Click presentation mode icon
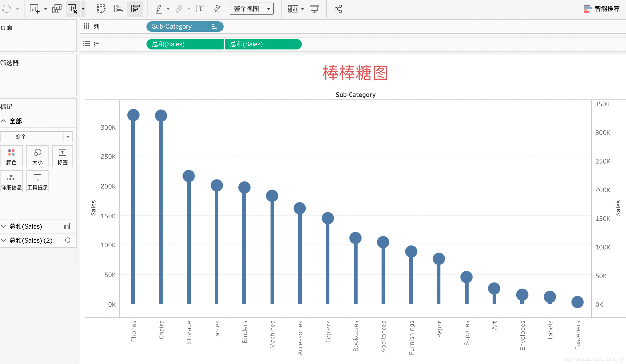Image resolution: width=626 pixels, height=364 pixels. tap(314, 9)
